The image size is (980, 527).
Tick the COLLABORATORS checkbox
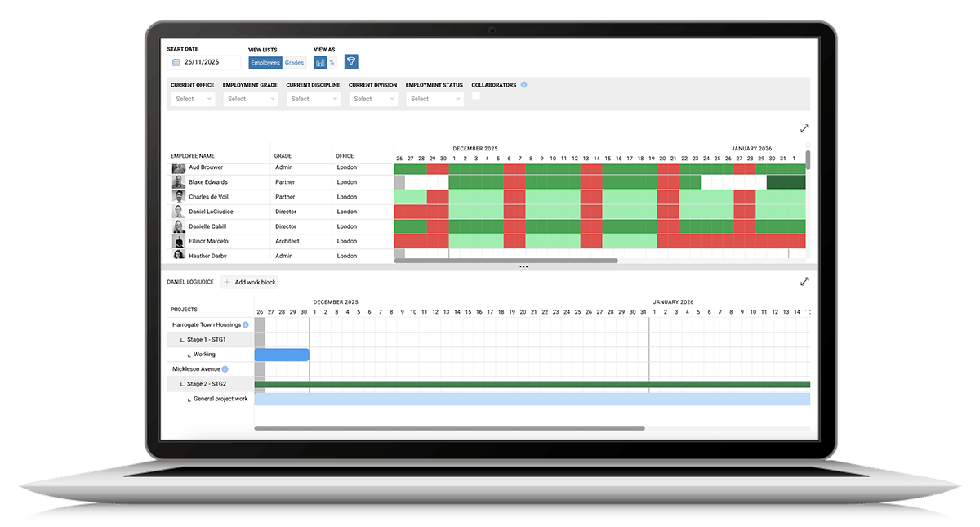pyautogui.click(x=476, y=96)
